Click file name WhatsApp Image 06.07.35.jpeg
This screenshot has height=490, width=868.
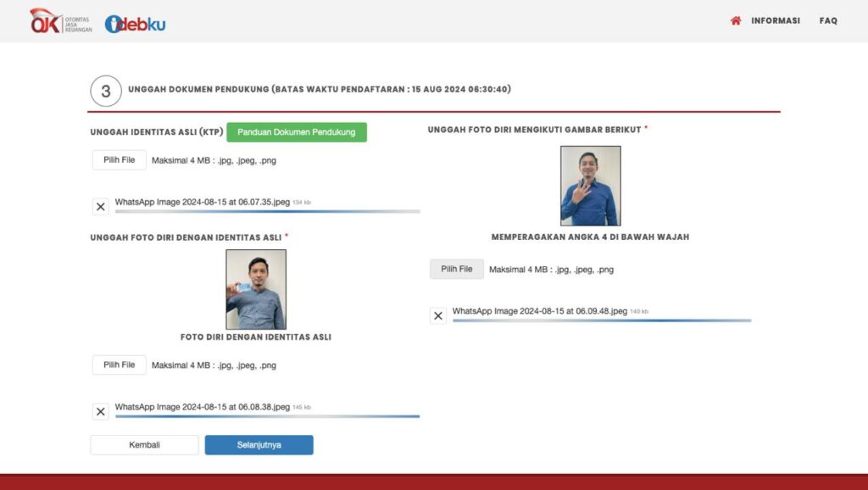pos(202,202)
